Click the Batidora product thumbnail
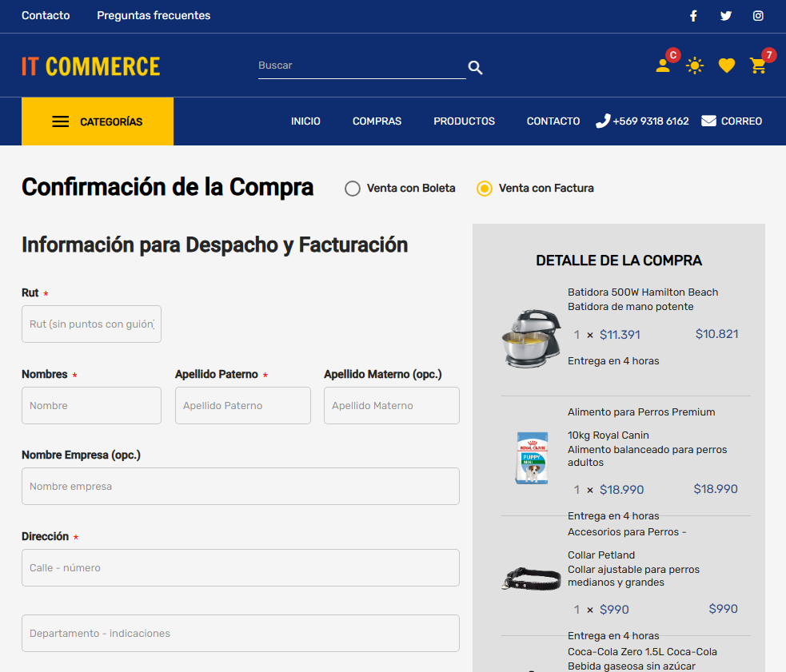Viewport: 786px width, 672px height. click(530, 338)
